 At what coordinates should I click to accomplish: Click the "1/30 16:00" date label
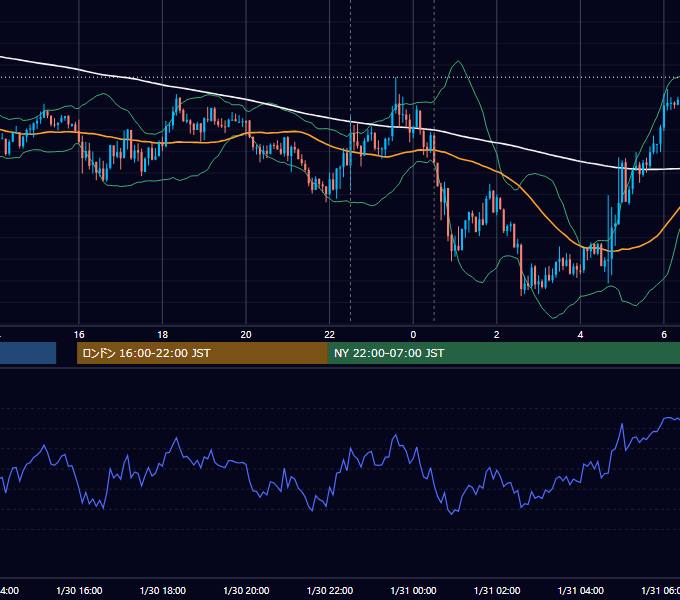79,591
